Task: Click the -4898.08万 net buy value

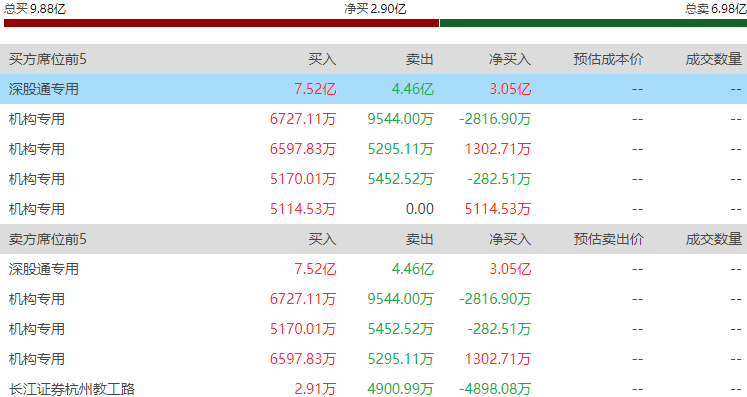Action: point(495,388)
